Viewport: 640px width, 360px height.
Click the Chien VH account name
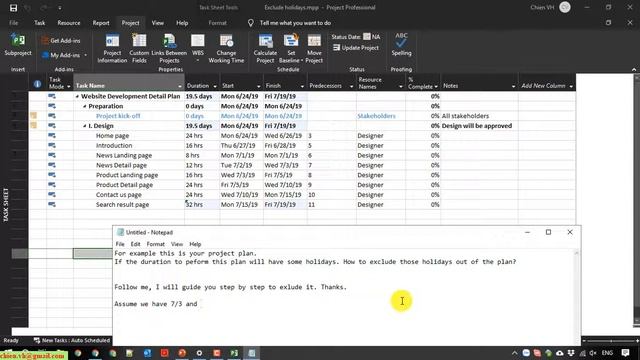click(x=542, y=7)
